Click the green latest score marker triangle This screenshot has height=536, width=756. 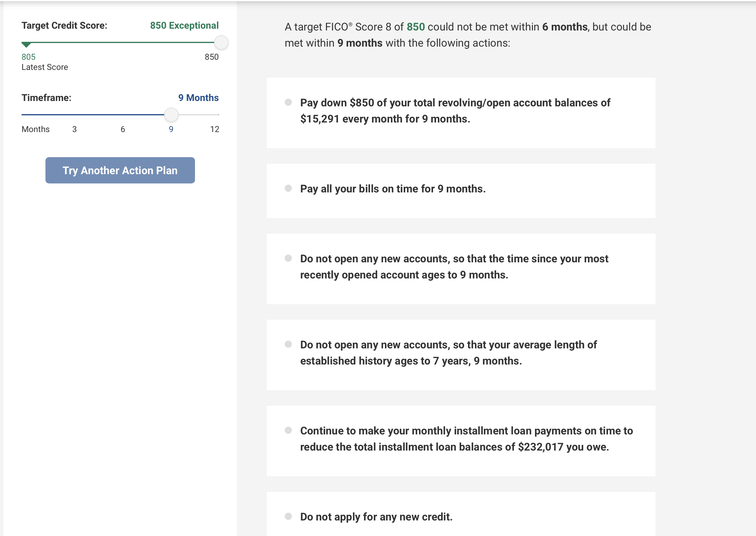pos(26,45)
